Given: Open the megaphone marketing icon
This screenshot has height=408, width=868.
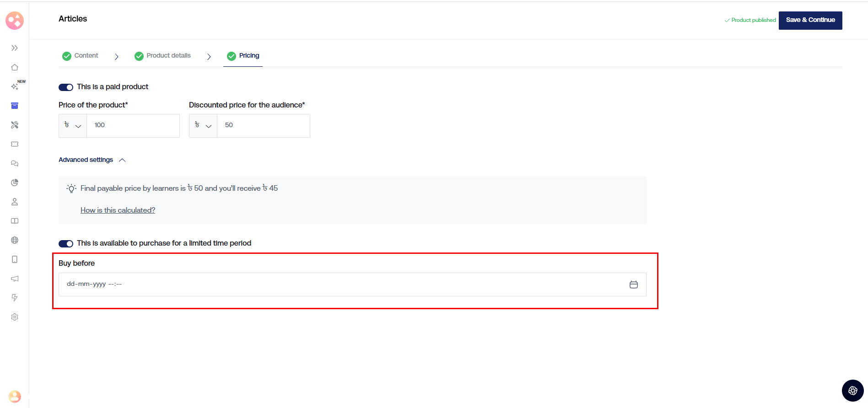Looking at the screenshot, I should [x=15, y=279].
